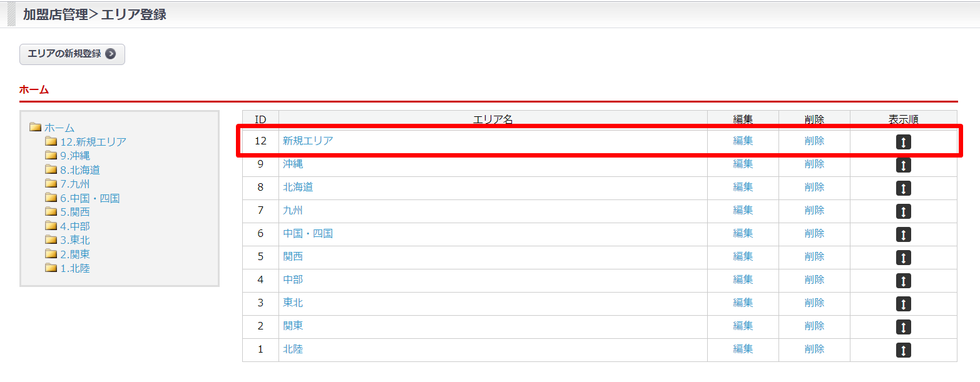Select the sort icon for 中国・四国
Viewport: 980px width, 382px height.
(x=903, y=234)
